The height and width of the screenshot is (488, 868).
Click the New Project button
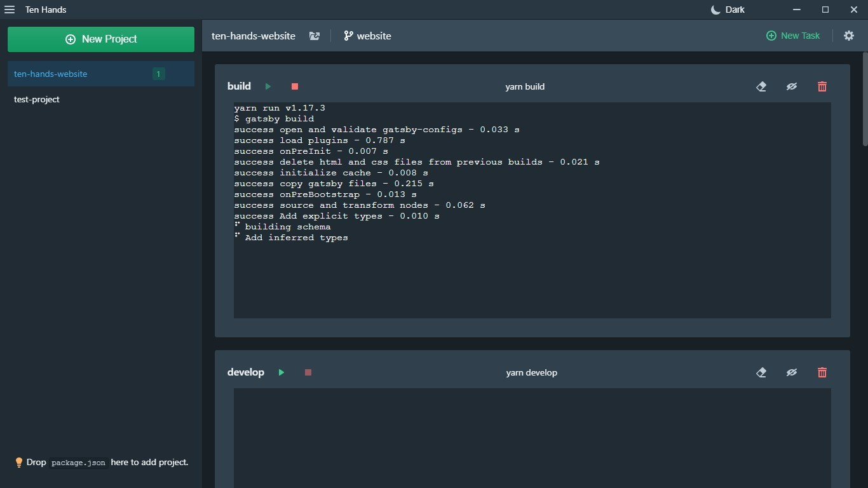point(101,39)
